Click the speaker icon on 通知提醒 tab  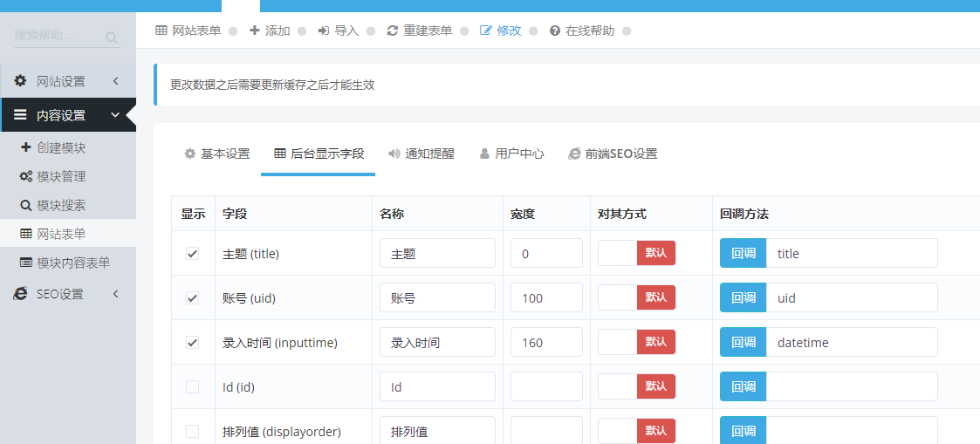click(x=394, y=154)
